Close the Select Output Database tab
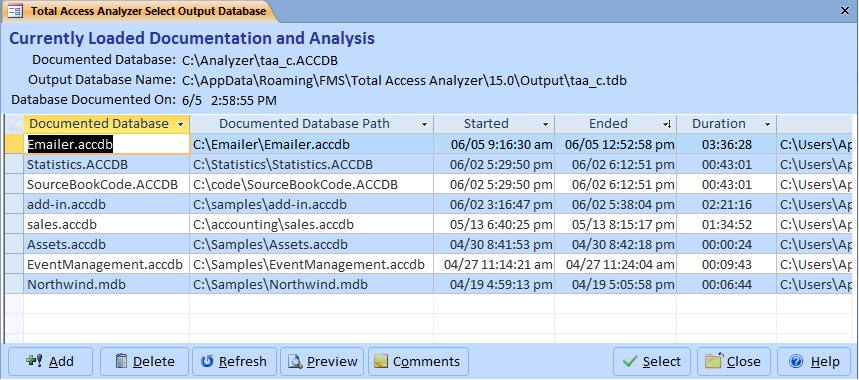Screen dimensions: 859x380 [x=845, y=10]
